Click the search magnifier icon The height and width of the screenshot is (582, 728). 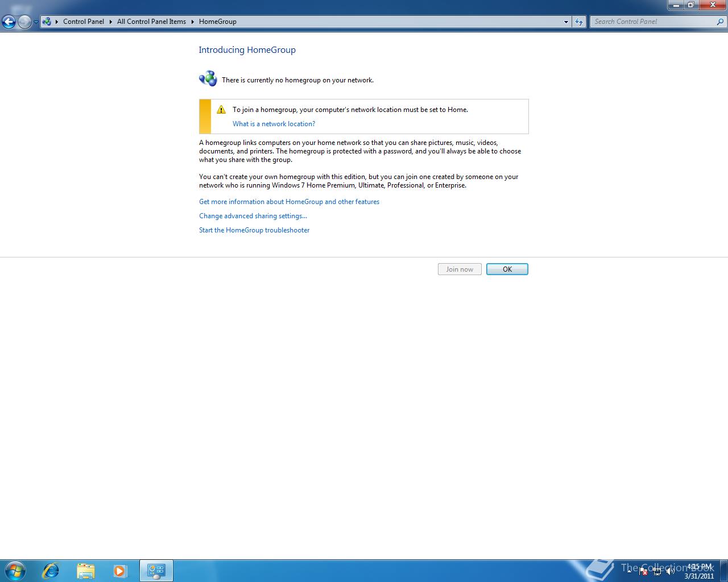[721, 22]
